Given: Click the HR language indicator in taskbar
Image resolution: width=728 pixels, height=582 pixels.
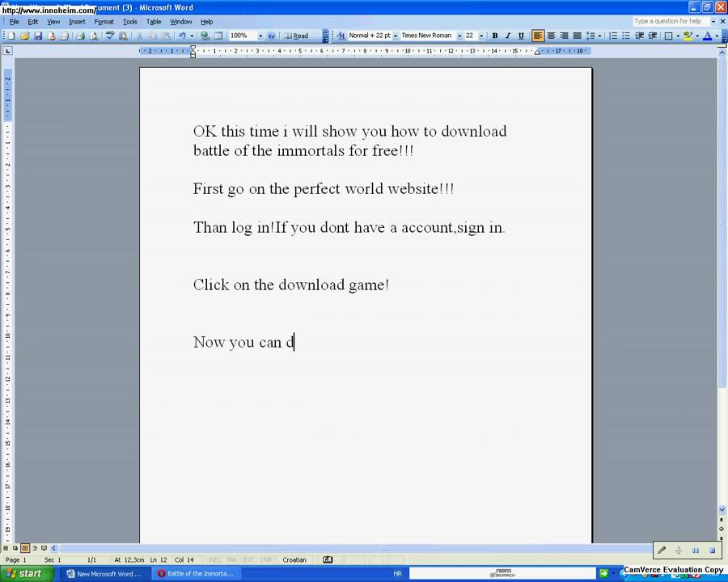Looking at the screenshot, I should (397, 574).
